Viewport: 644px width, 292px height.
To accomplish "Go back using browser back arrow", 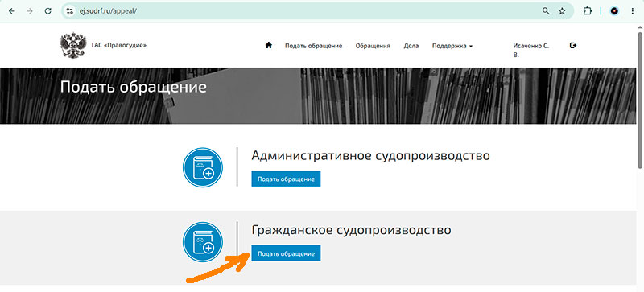I will 11,11.
